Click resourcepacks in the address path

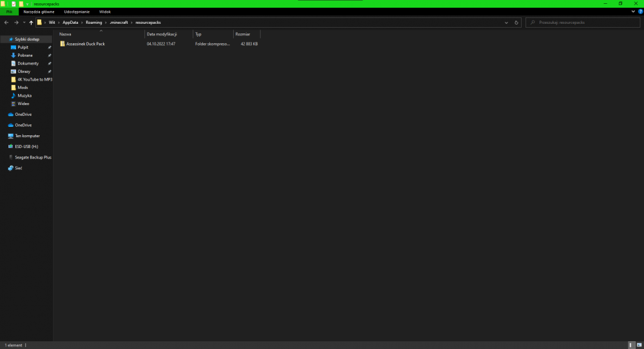pyautogui.click(x=148, y=23)
